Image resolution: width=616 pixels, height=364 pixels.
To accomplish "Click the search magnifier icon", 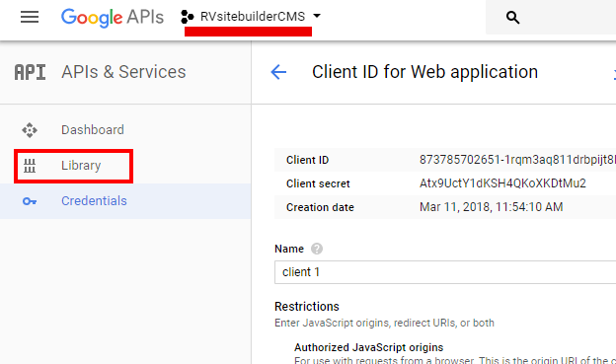I will click(x=512, y=18).
